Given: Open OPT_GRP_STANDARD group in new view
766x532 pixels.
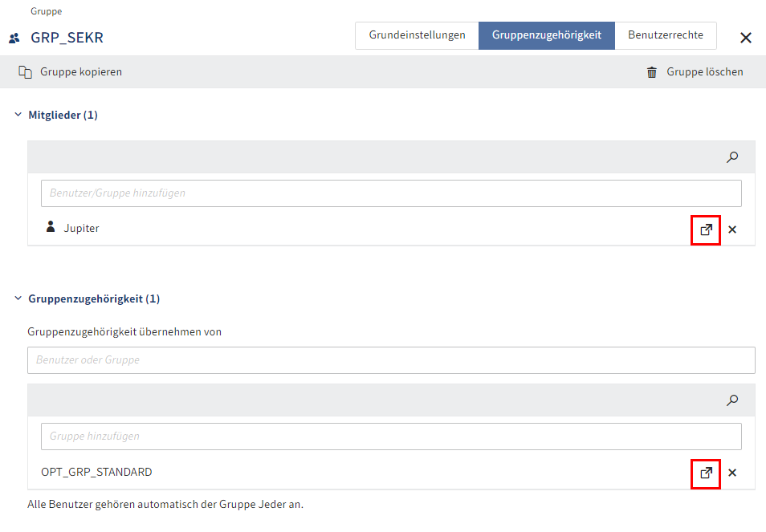Looking at the screenshot, I should [x=706, y=473].
